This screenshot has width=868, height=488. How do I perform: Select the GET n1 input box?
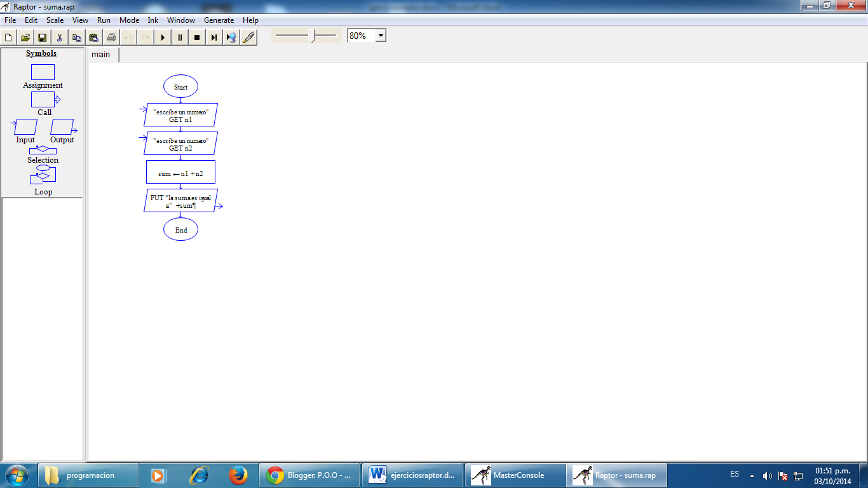click(x=180, y=115)
